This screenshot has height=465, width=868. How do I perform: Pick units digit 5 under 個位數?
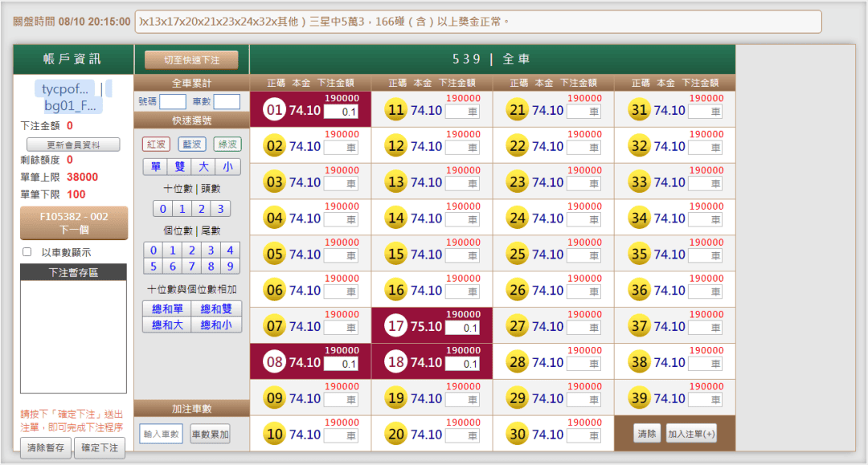pos(154,266)
